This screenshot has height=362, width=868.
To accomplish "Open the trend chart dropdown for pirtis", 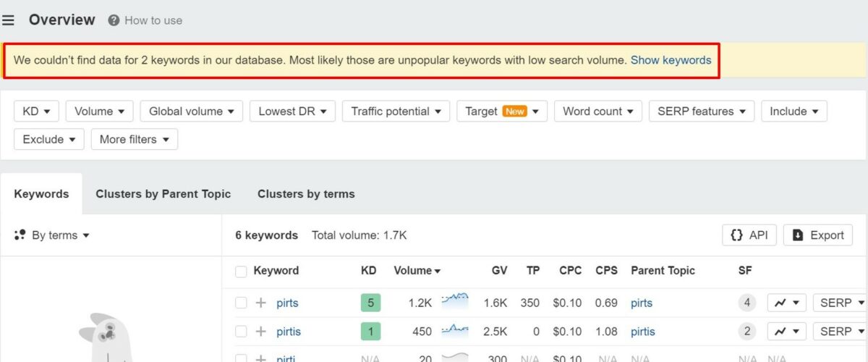I will (786, 332).
